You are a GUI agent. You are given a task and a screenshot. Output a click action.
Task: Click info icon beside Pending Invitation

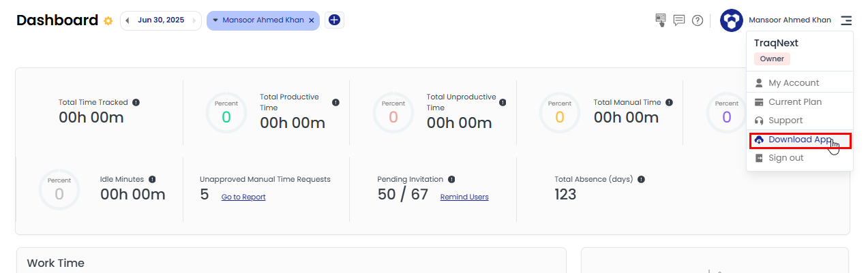pos(452,179)
